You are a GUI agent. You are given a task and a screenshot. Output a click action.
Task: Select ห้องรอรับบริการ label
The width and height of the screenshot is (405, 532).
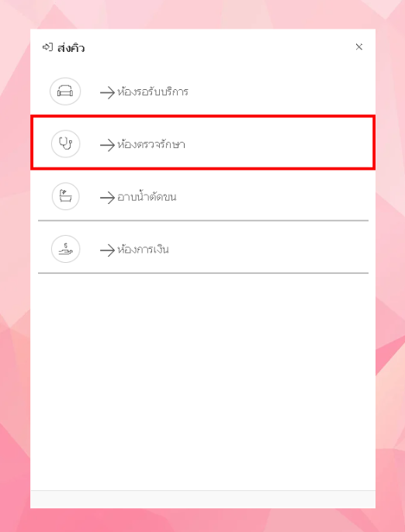tap(152, 92)
